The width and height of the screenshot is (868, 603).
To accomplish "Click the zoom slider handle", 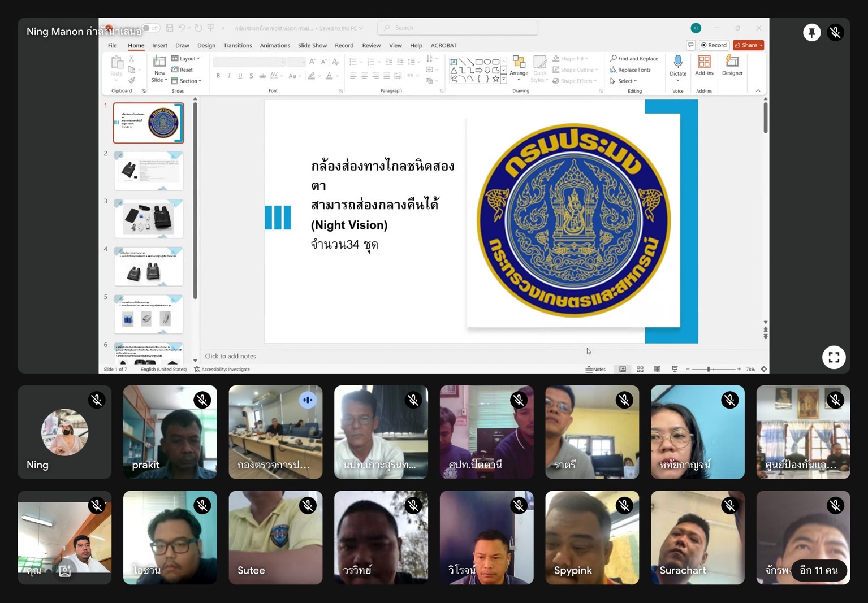I will [709, 369].
